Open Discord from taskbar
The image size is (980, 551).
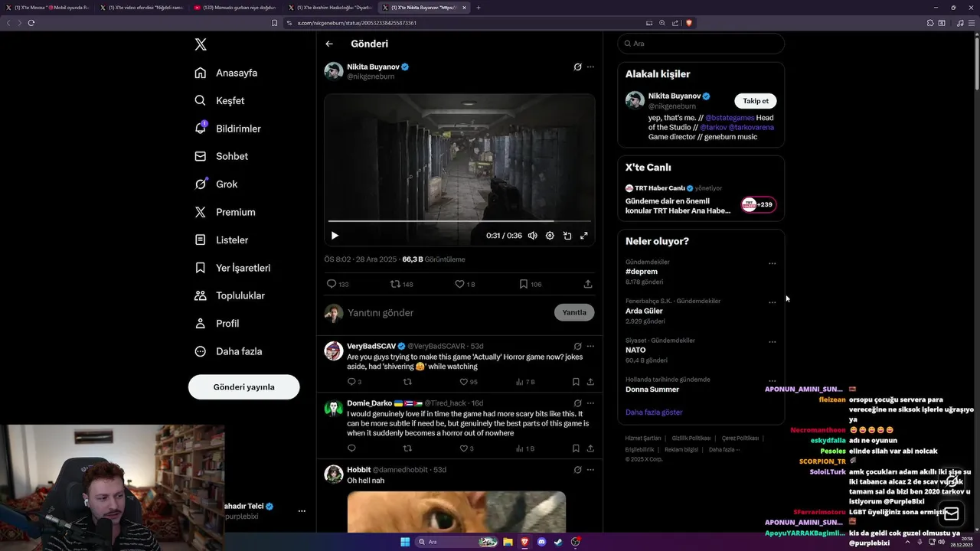[x=541, y=542]
